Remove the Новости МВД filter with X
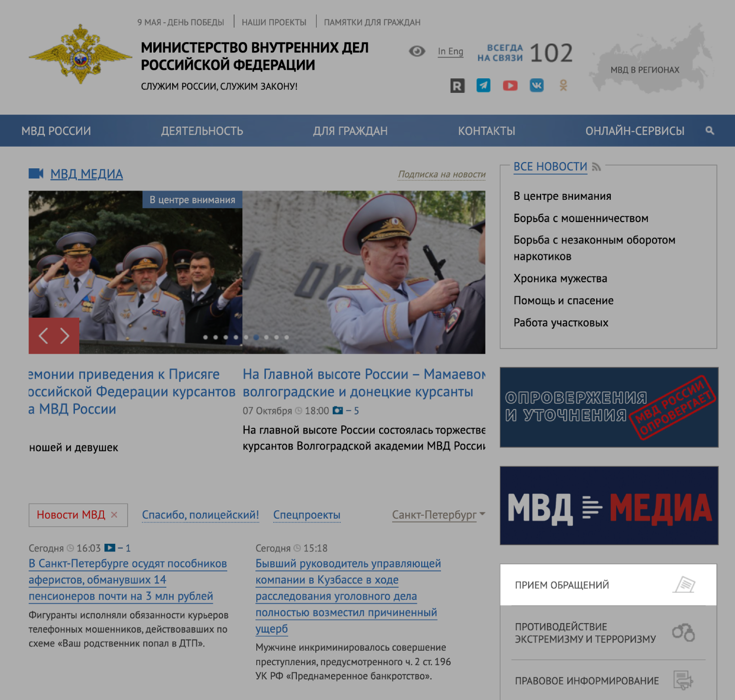The height and width of the screenshot is (700, 735). (x=114, y=515)
